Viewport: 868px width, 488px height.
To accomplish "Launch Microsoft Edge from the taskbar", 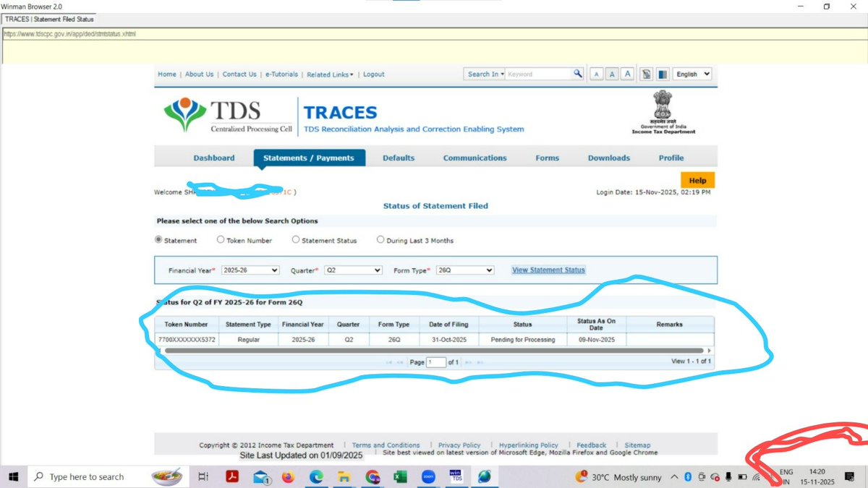I will tap(316, 476).
